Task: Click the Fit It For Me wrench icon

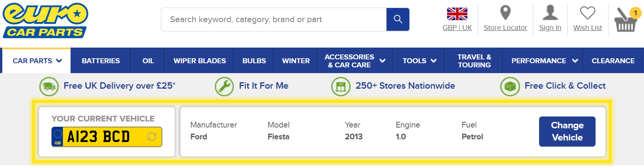Action: (x=224, y=86)
